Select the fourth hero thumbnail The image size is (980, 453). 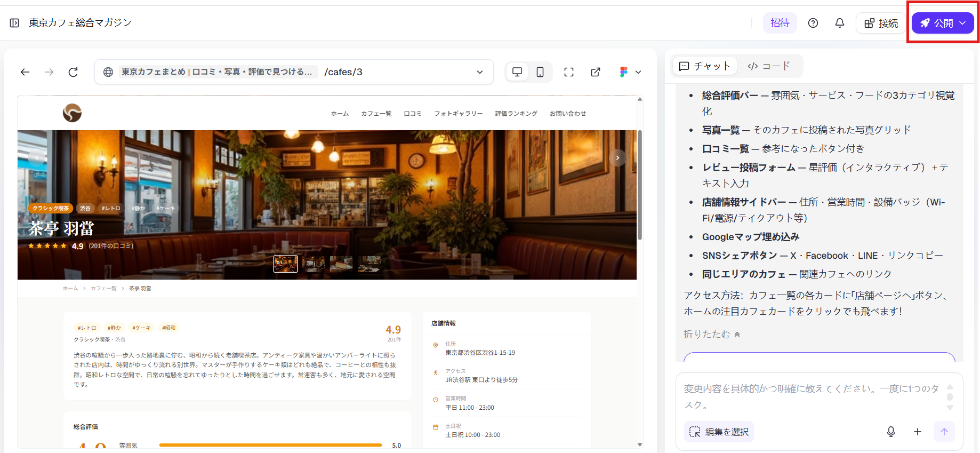(x=369, y=264)
